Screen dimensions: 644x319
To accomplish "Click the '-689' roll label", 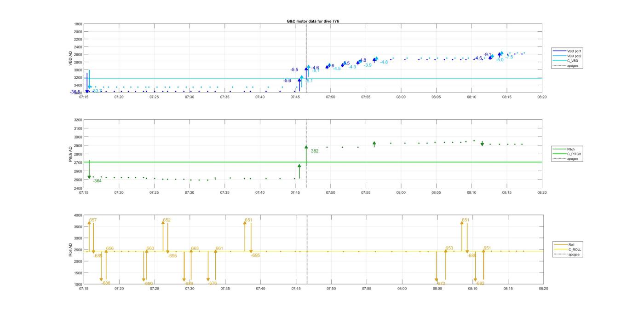I will pyautogui.click(x=189, y=284).
